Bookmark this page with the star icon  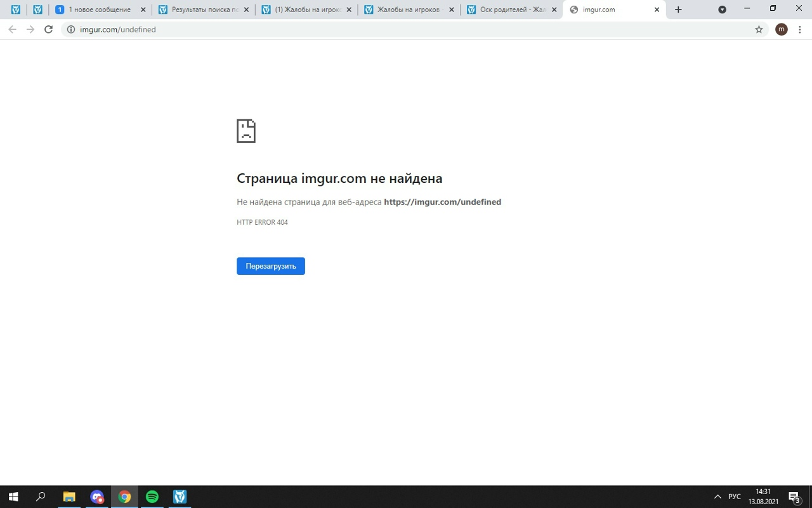coord(759,29)
